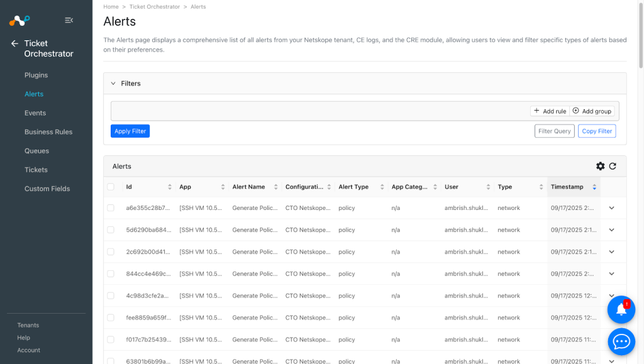Open Events in the sidebar

[35, 113]
